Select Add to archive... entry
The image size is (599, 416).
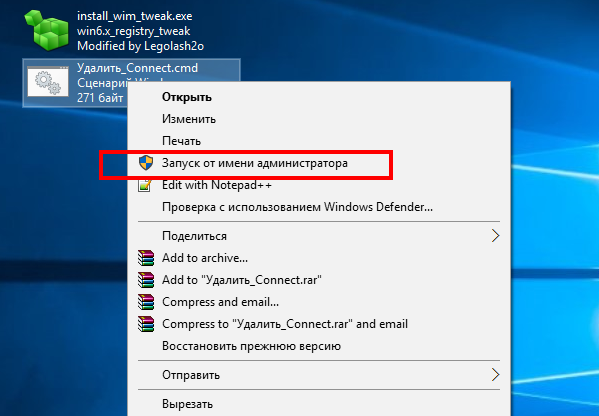point(319,258)
